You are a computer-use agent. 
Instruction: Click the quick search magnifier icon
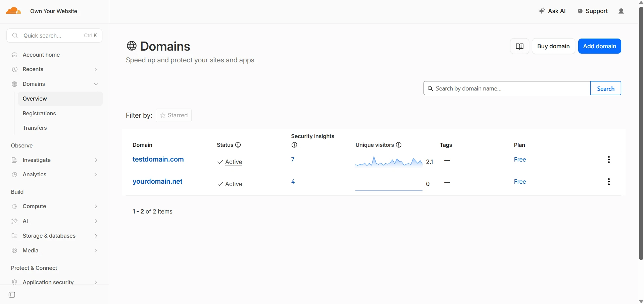pyautogui.click(x=15, y=36)
